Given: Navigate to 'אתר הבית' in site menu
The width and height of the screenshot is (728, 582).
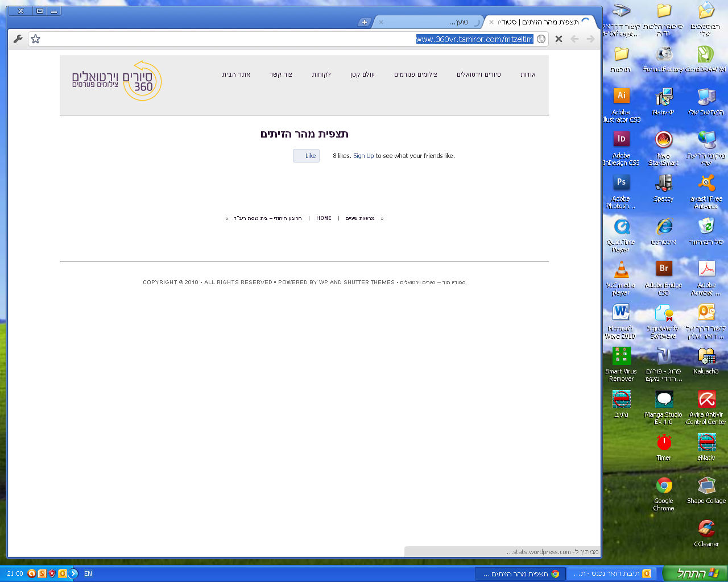Looking at the screenshot, I should 236,74.
